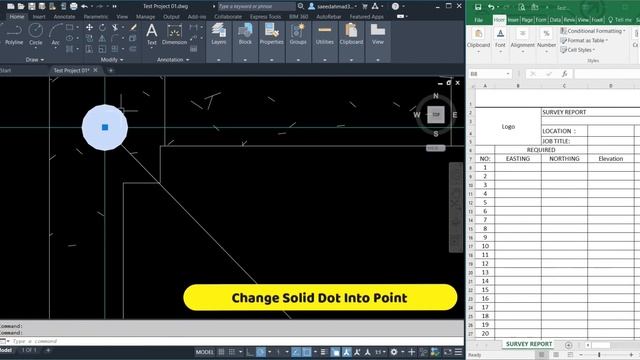Click the Save icon in Excel title bar
Screen dimensions: 640x360
[x=478, y=7]
